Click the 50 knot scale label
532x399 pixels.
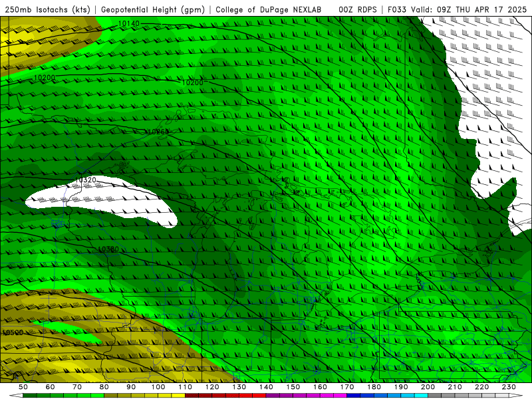pos(23,387)
